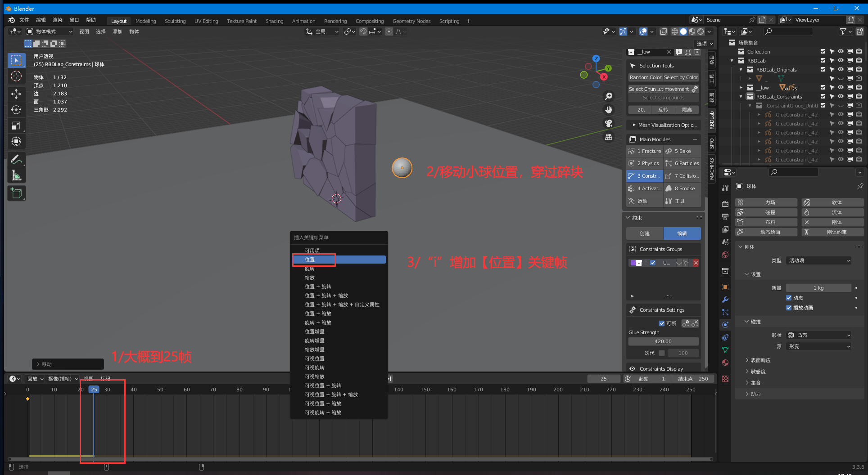This screenshot has height=475, width=868.
Task: Click the Select Compounds button
Action: click(663, 98)
